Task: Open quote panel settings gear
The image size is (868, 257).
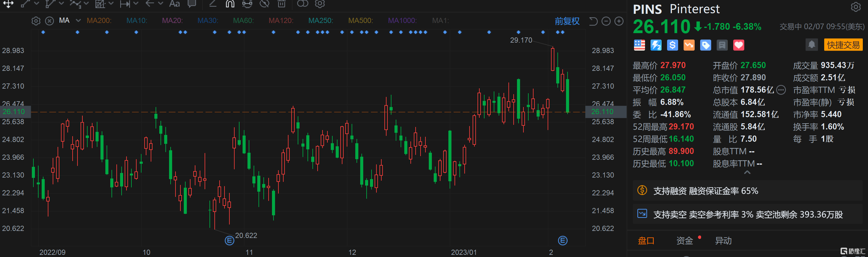Action: pyautogui.click(x=856, y=7)
